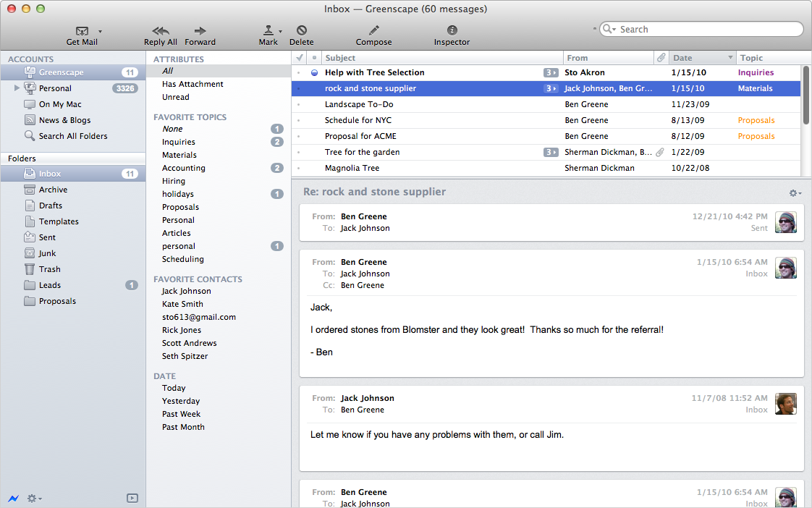The height and width of the screenshot is (508, 812).
Task: Click the Get Mail toolbar icon
Action: coord(82,31)
